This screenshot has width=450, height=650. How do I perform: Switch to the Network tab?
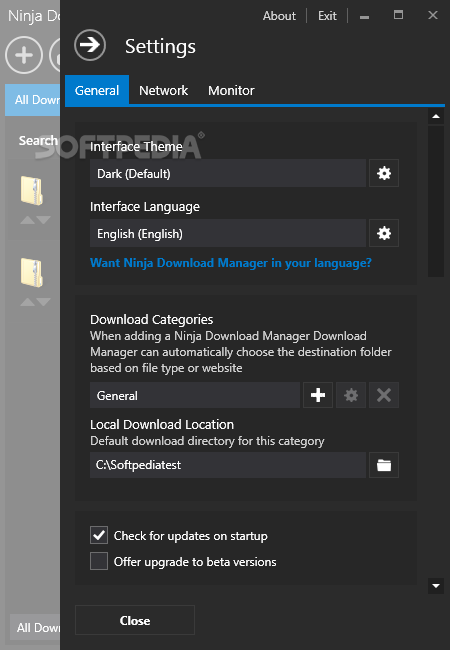163,90
